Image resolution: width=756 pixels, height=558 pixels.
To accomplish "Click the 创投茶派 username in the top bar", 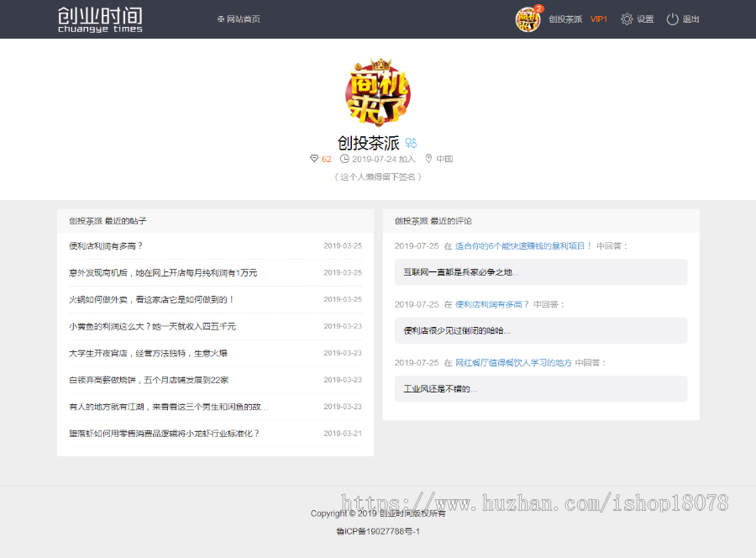I will point(564,18).
